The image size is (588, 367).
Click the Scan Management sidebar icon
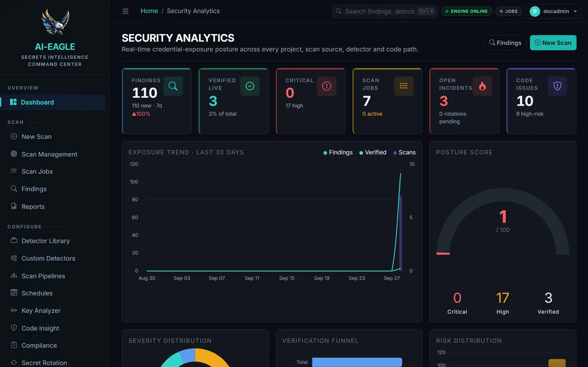tap(14, 154)
